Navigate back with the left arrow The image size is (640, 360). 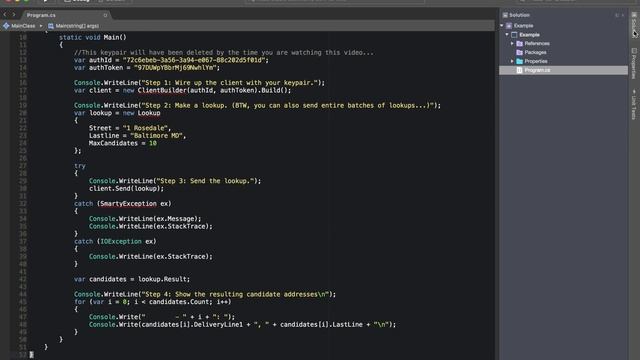[x=5, y=15]
